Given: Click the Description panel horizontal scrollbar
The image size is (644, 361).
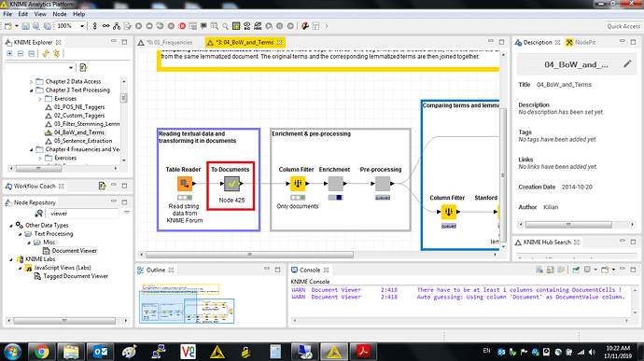Looking at the screenshot, I should point(568,225).
